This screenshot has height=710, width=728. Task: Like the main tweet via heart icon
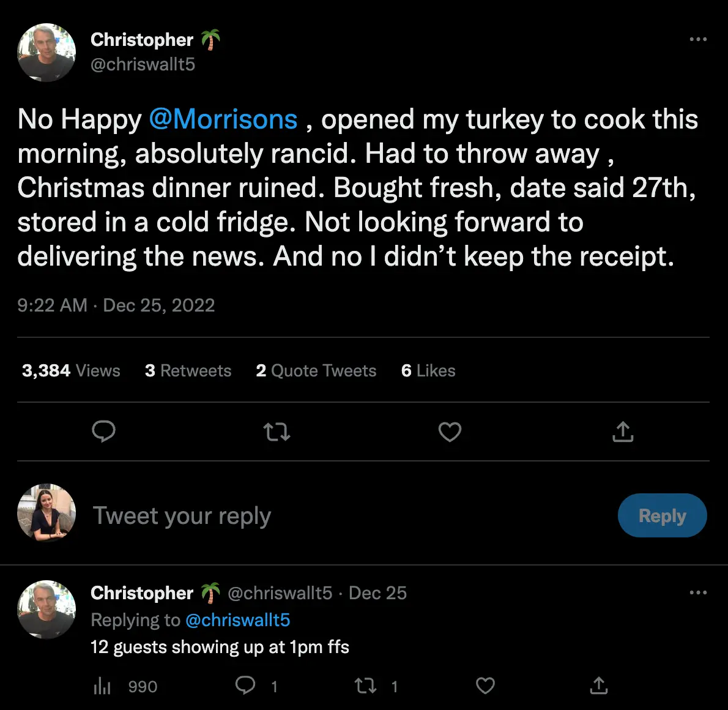pyautogui.click(x=450, y=432)
